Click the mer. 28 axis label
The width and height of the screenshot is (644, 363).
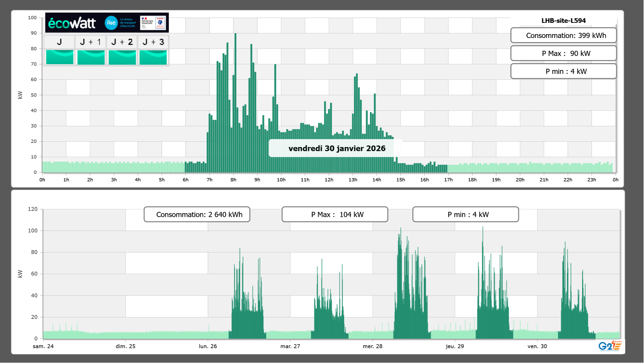pyautogui.click(x=372, y=346)
